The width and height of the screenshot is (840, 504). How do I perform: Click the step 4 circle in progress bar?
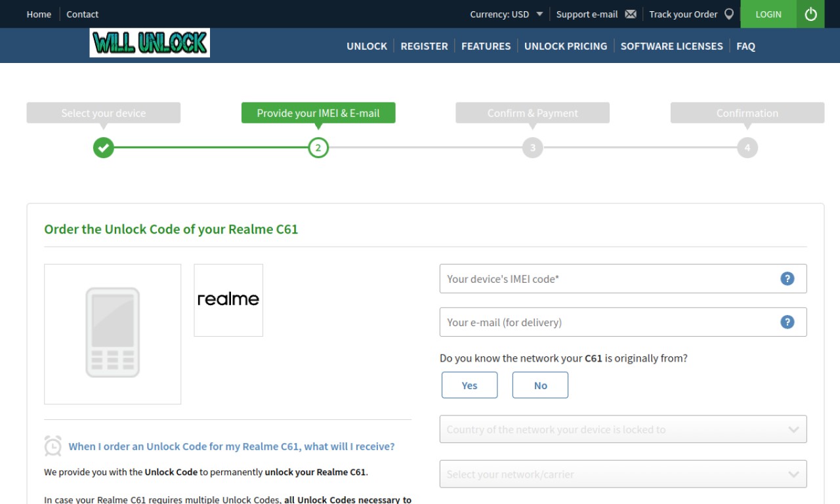[747, 148]
